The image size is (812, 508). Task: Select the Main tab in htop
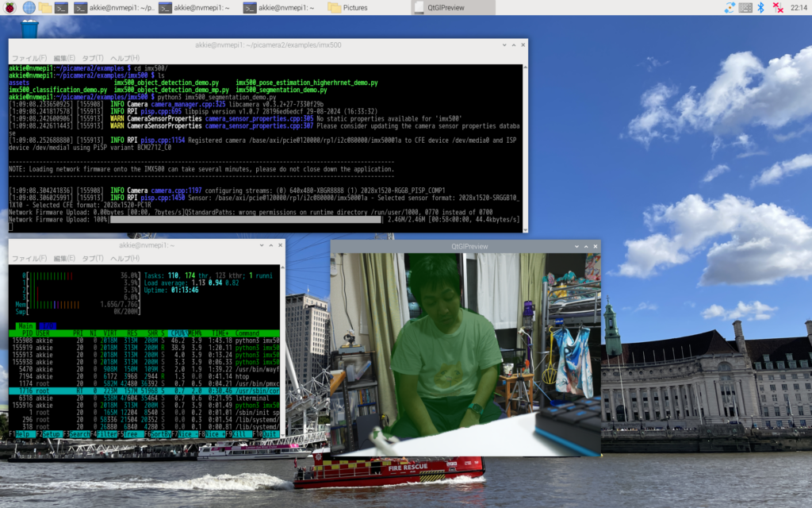[x=26, y=326]
